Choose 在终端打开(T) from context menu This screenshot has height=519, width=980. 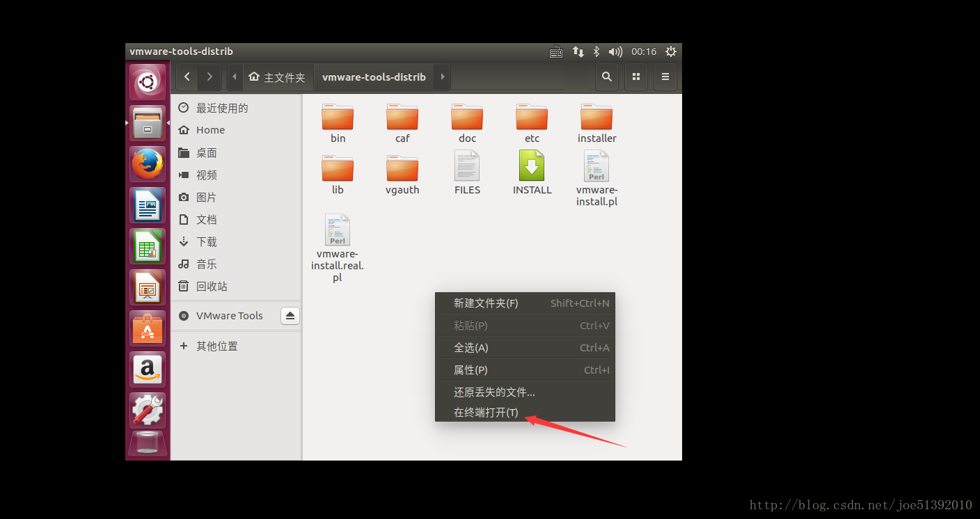pos(525,413)
